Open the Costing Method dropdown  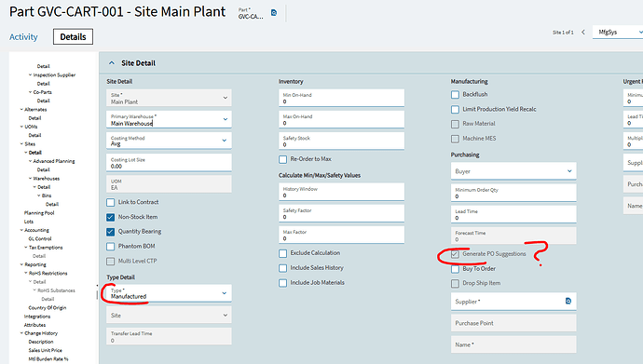[x=169, y=141]
